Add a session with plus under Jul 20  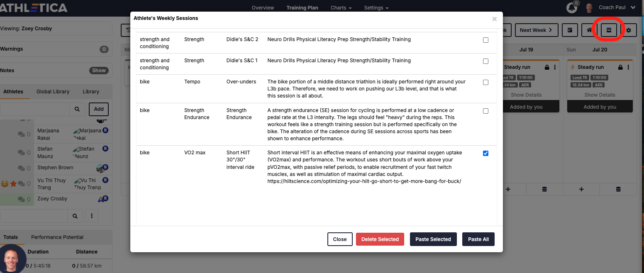point(581,189)
